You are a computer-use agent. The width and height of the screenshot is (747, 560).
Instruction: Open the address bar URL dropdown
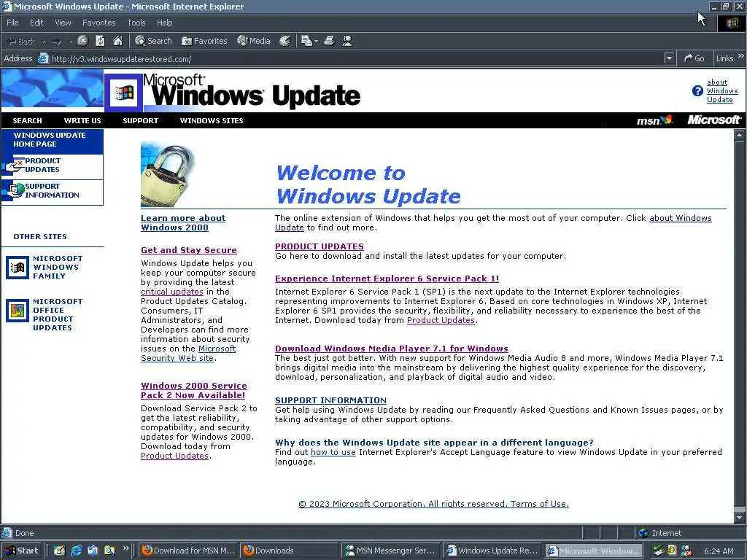670,58
